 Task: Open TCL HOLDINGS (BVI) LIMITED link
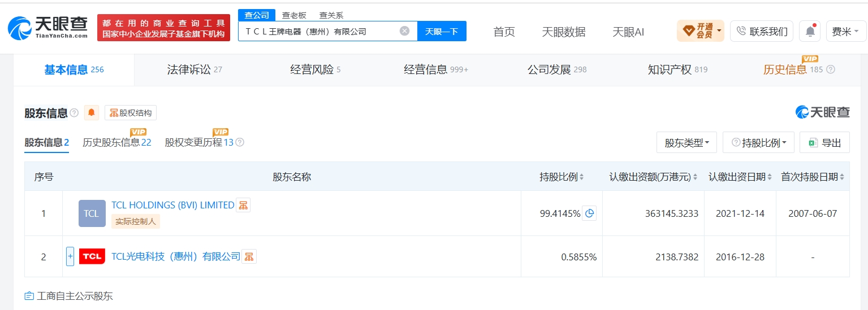click(173, 205)
